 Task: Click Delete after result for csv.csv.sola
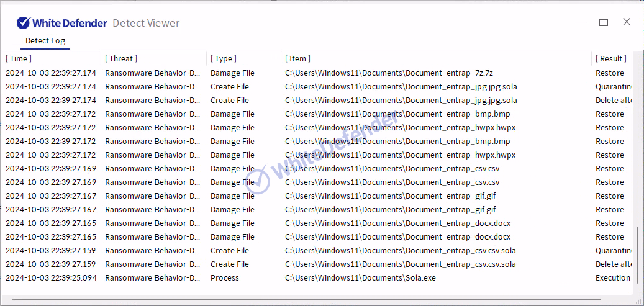(614, 264)
